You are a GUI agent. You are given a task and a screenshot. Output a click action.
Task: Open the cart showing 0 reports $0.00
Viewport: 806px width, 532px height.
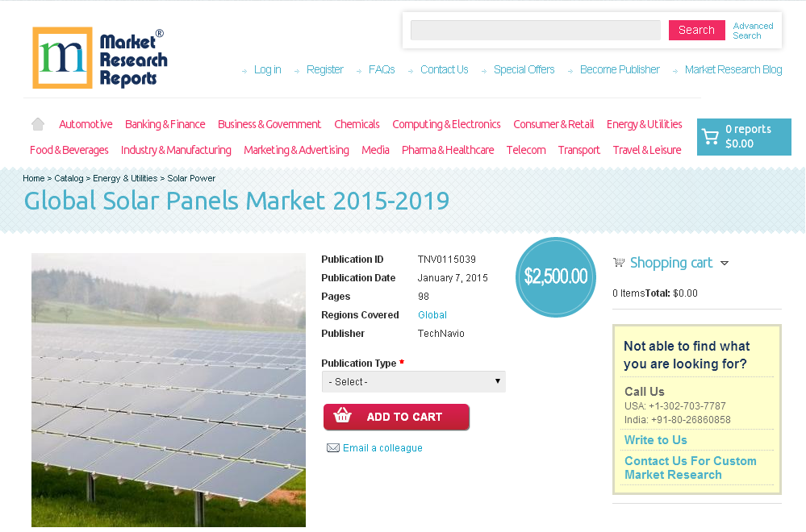[x=743, y=136]
